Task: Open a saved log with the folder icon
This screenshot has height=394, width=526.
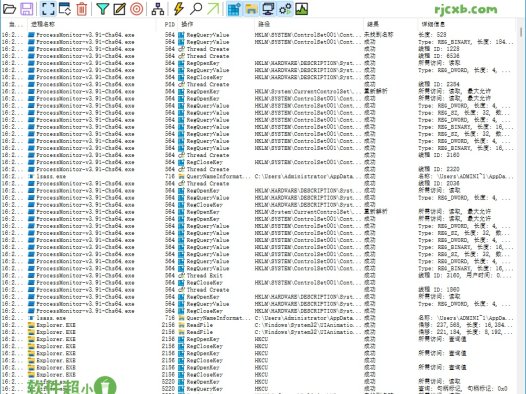Action: [9, 9]
